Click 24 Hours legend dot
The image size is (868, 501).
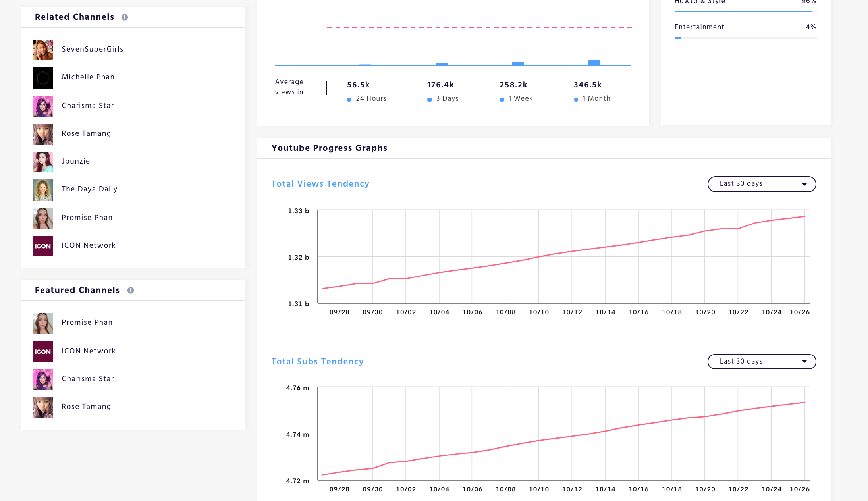coord(349,100)
